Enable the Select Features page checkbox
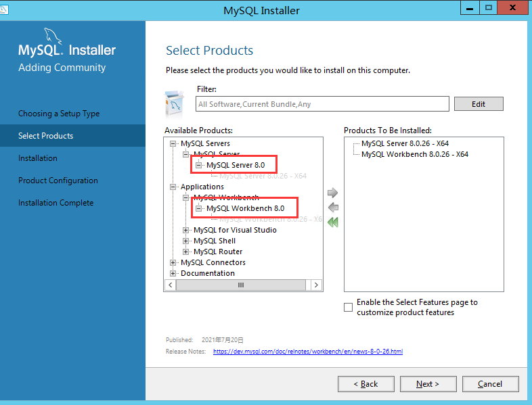532x405 pixels. 348,307
